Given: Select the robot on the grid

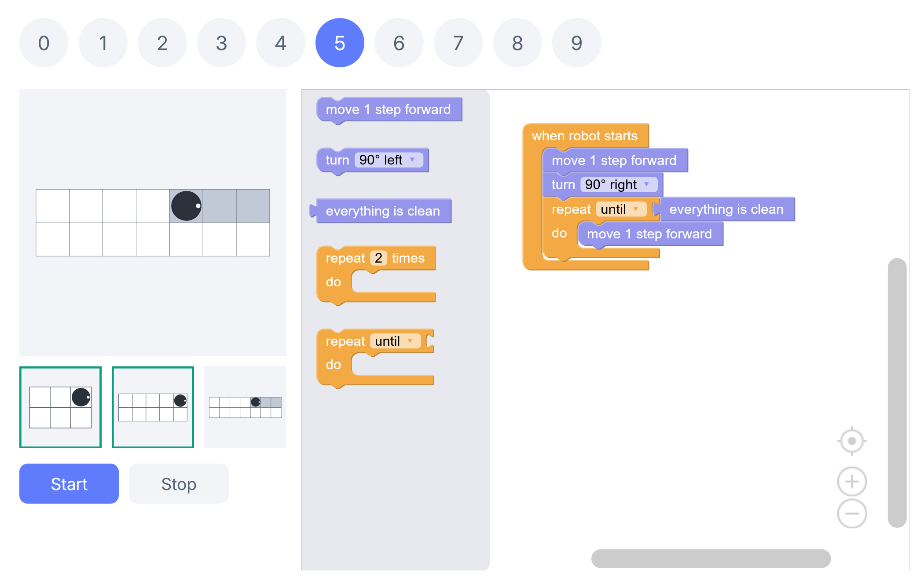Looking at the screenshot, I should (x=186, y=206).
